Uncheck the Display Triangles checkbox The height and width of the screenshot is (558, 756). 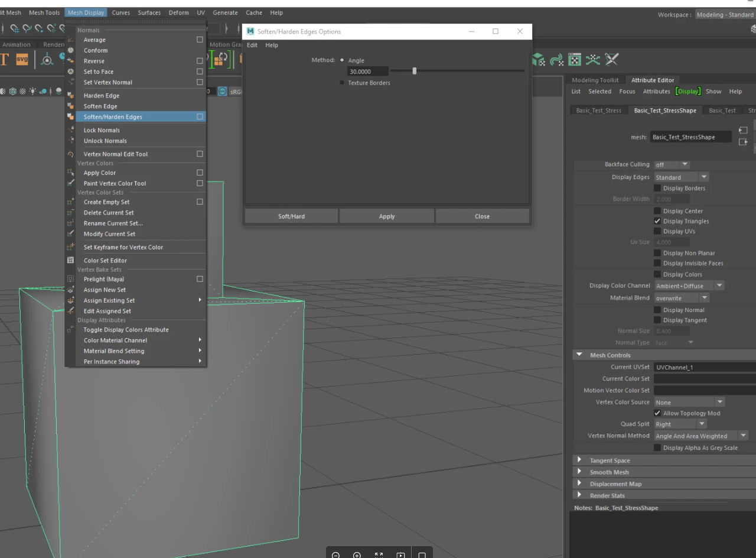pos(657,221)
